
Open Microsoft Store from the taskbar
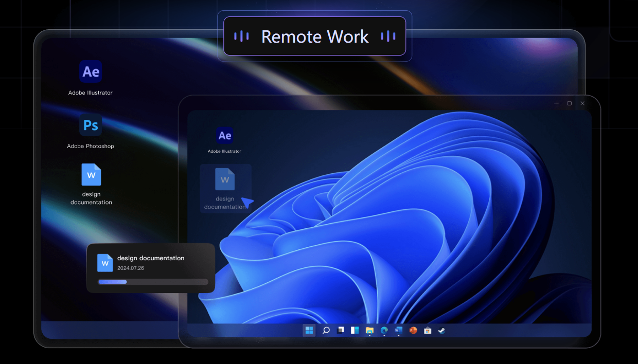[427, 330]
